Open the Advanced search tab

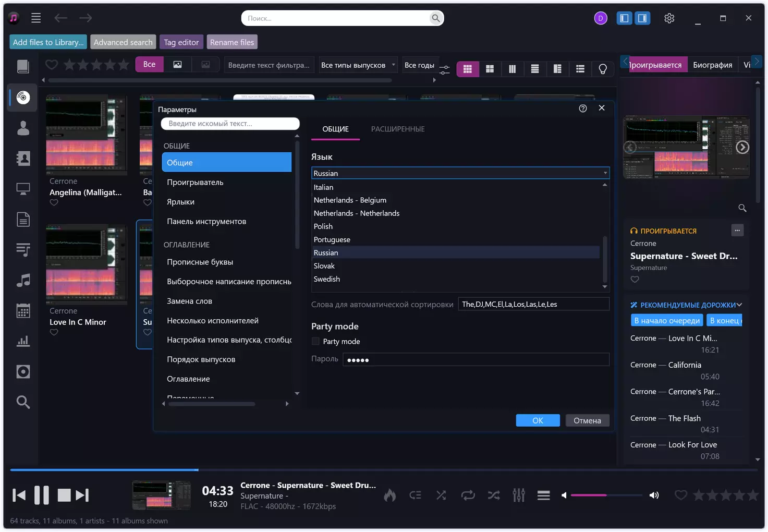[x=123, y=42]
